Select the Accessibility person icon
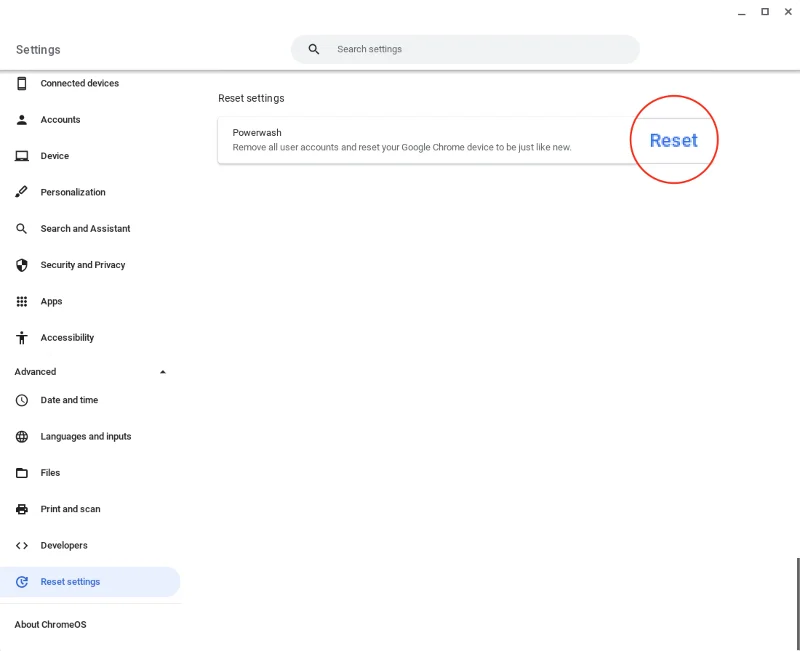 (x=21, y=337)
